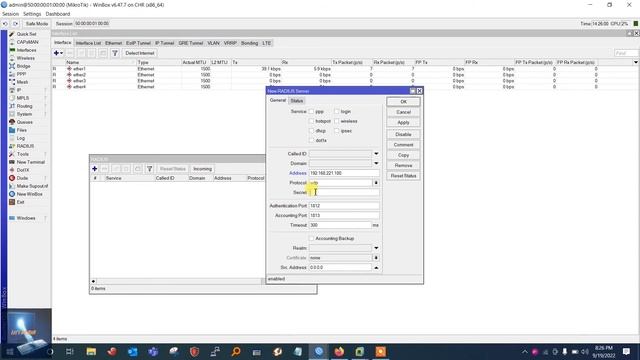Select Exit in the sidebar
The width and height of the screenshot is (640, 360).
[x=20, y=202]
